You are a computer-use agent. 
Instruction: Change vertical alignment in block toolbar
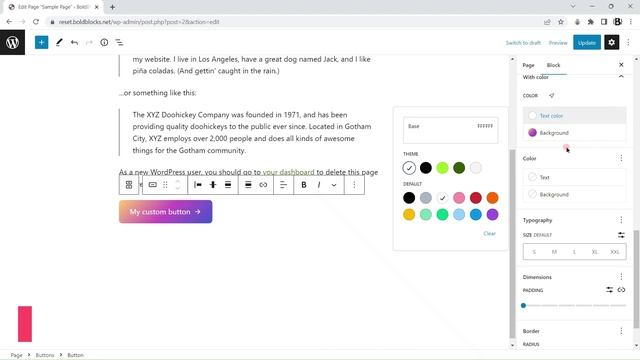point(213,185)
